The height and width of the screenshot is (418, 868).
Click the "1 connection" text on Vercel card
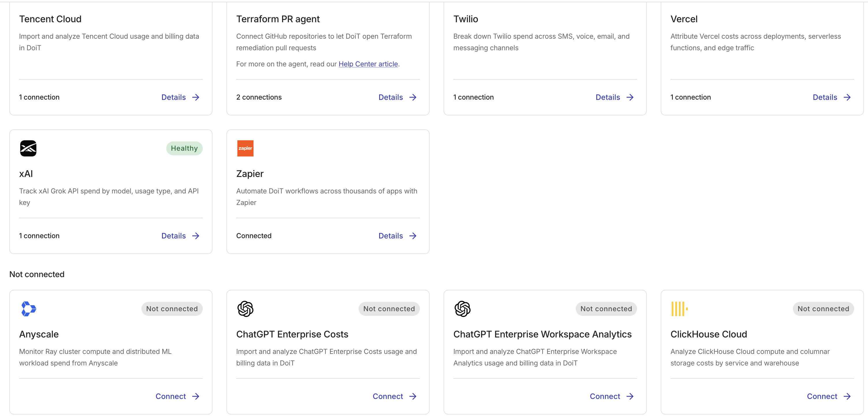(690, 97)
